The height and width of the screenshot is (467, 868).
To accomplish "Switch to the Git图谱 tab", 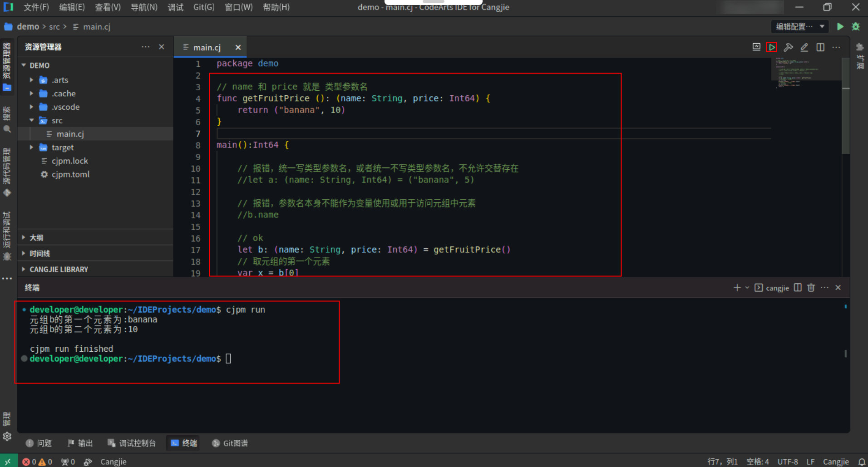I will point(230,443).
